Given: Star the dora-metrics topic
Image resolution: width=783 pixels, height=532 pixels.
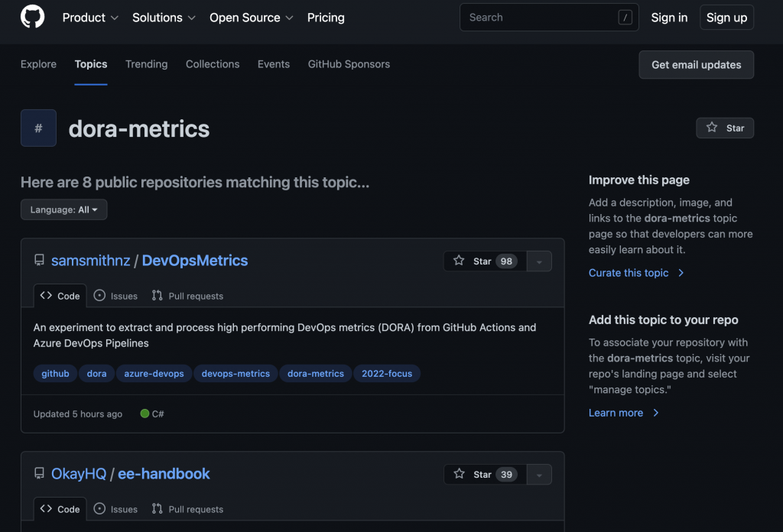Looking at the screenshot, I should pos(725,128).
